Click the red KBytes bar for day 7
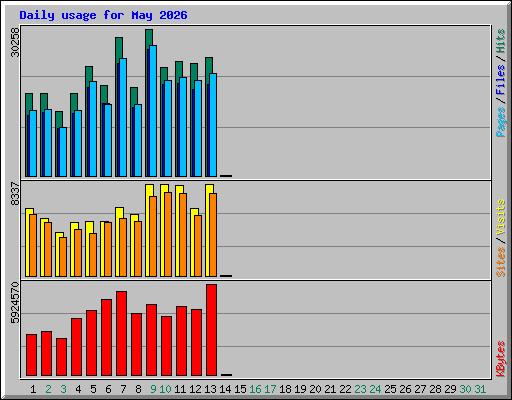Screen dimensions: 512x400 click(x=121, y=334)
